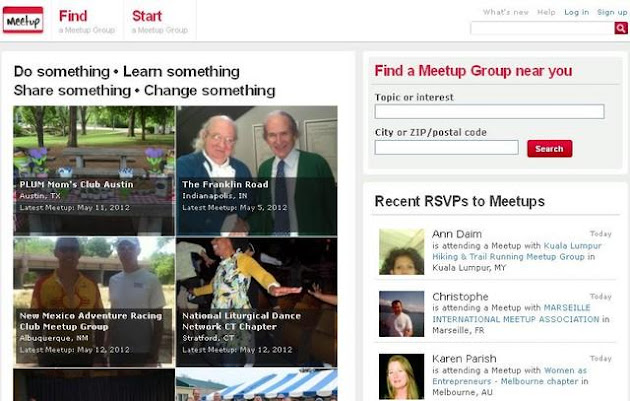Open the Karen Parish member name
Image resolution: width=630 pixels, height=401 pixels.
pos(464,358)
